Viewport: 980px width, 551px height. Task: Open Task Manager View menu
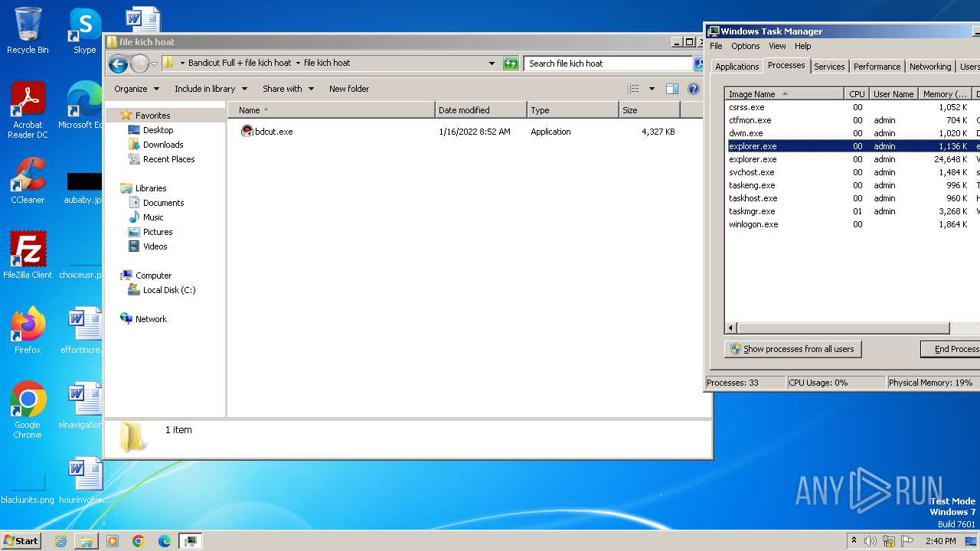pyautogui.click(x=777, y=46)
